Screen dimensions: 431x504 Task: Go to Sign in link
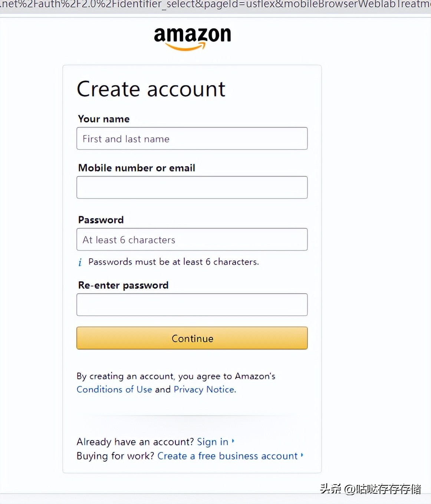(213, 442)
